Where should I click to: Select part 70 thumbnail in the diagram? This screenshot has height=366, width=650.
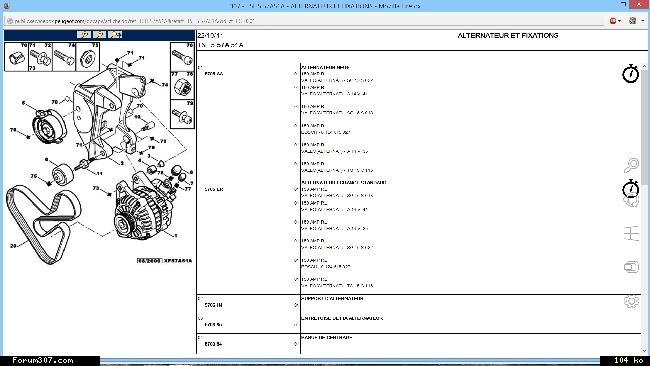tap(16, 57)
